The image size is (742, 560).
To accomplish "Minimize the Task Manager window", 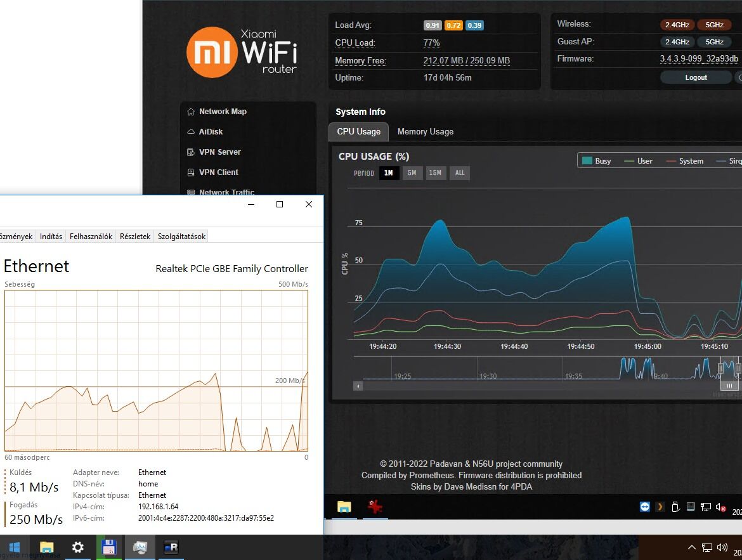I will [x=251, y=204].
